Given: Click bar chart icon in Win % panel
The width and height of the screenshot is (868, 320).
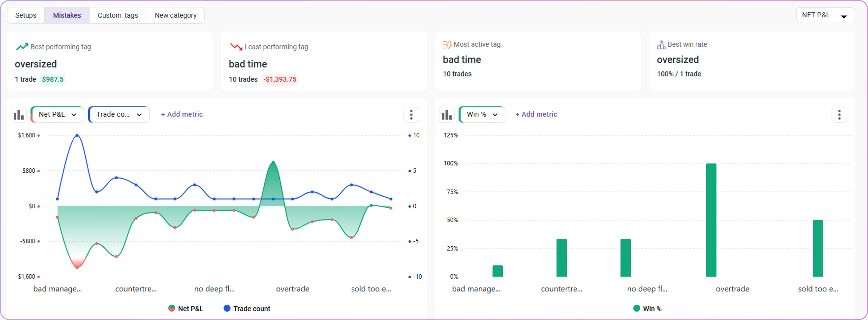Looking at the screenshot, I should 447,115.
